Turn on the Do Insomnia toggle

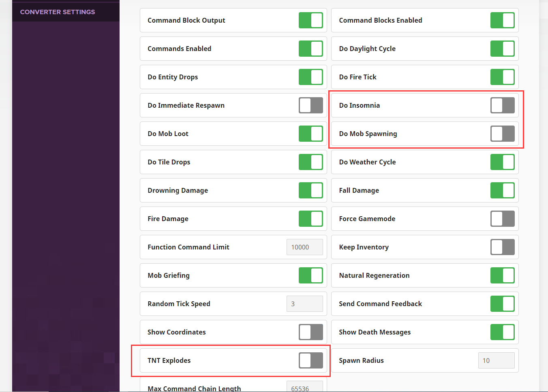[x=503, y=105]
